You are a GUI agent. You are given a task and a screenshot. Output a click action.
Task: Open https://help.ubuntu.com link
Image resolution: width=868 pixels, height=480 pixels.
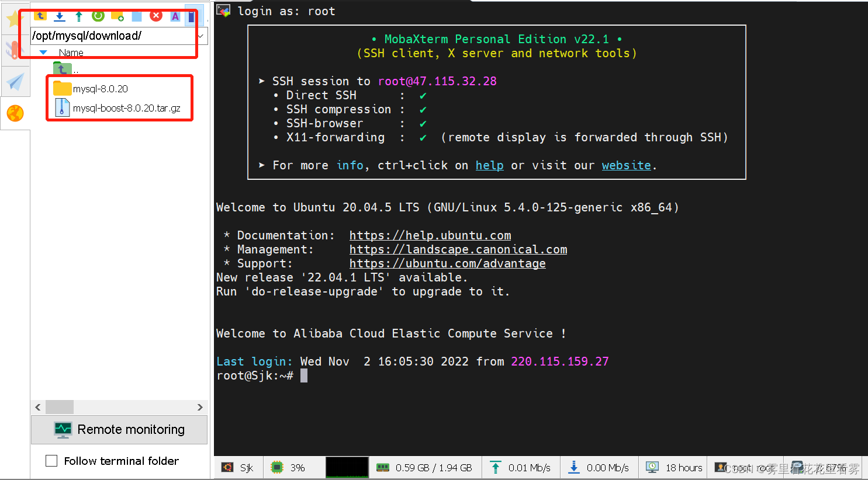coord(430,235)
